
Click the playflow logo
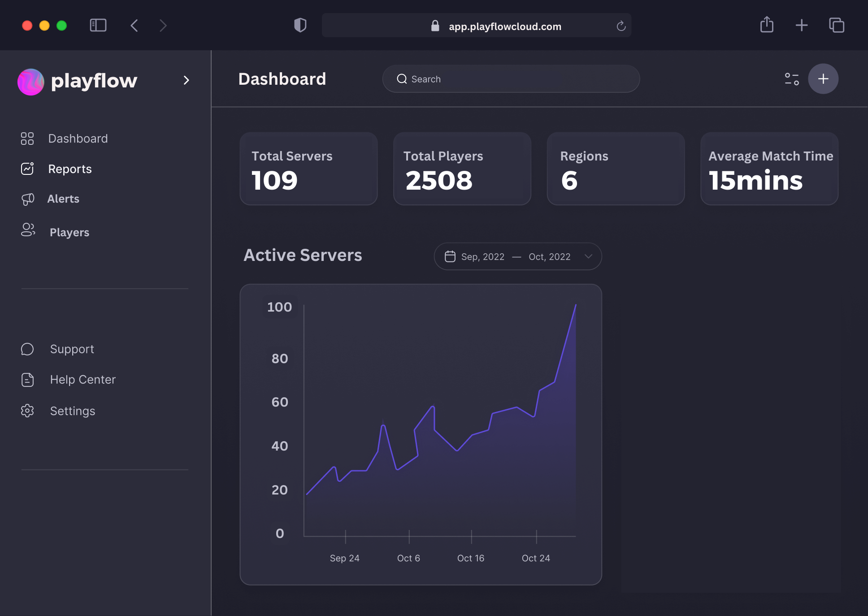[30, 81]
